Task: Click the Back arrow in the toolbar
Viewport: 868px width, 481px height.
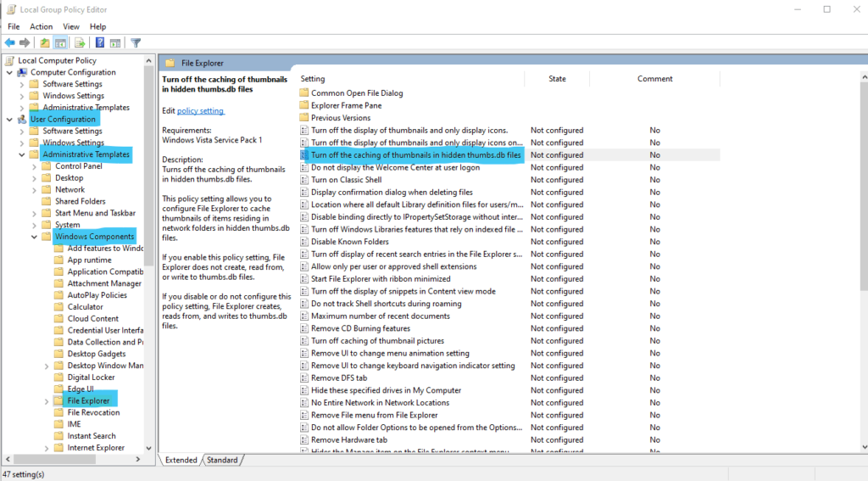Action: 9,43
